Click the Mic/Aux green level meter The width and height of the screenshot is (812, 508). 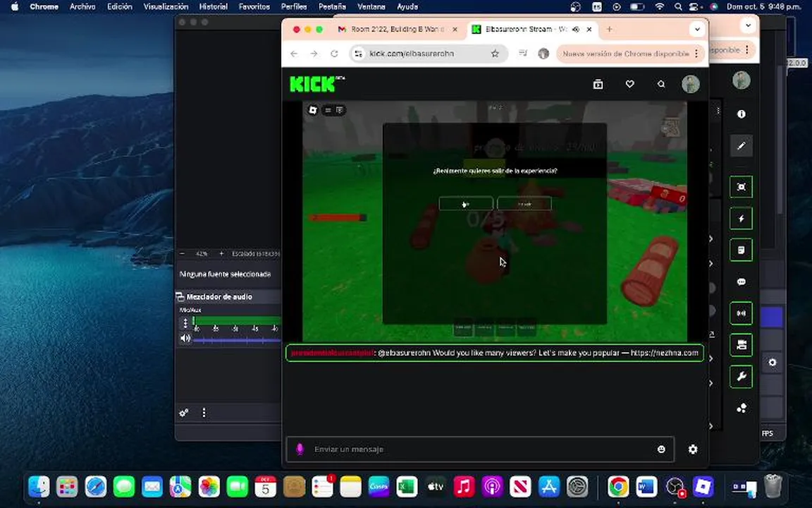[237, 321]
